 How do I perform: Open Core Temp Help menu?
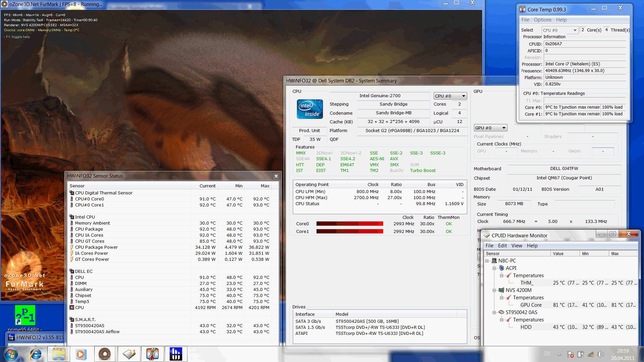[x=561, y=20]
